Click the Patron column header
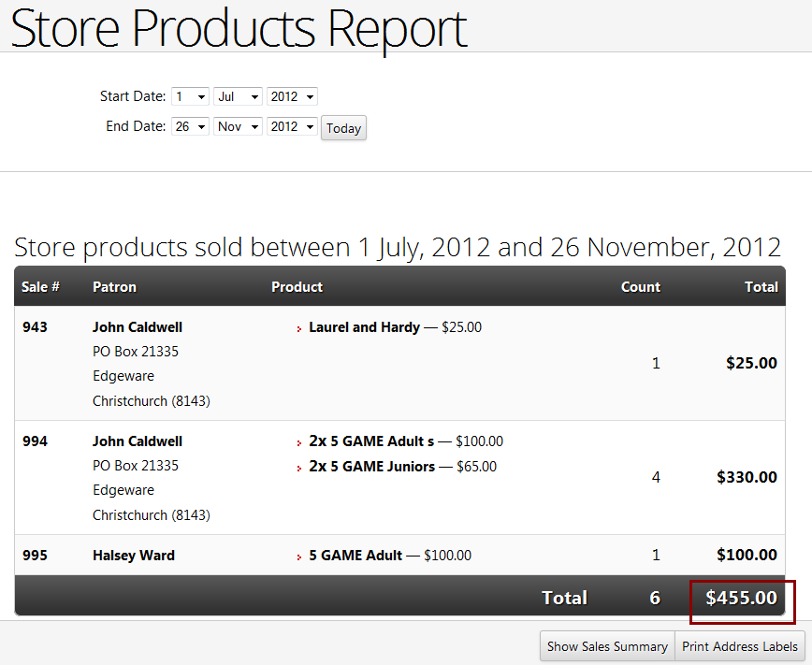The height and width of the screenshot is (665, 812). pos(114,287)
